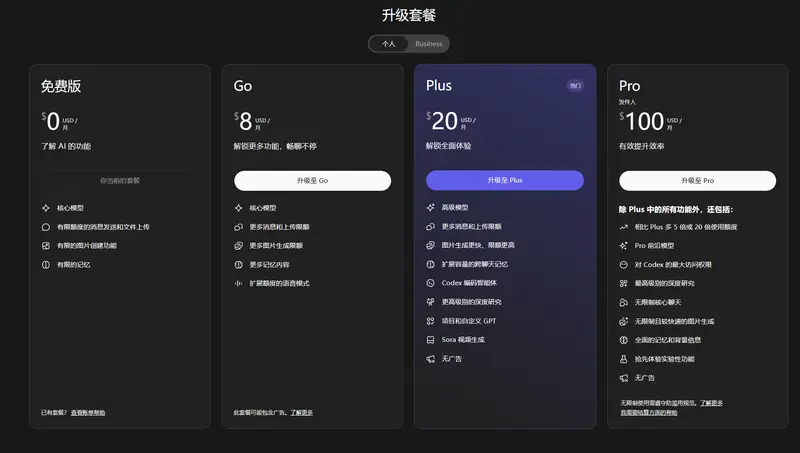Click the 已有套餐？ text
800x453 pixels.
pyautogui.click(x=54, y=413)
